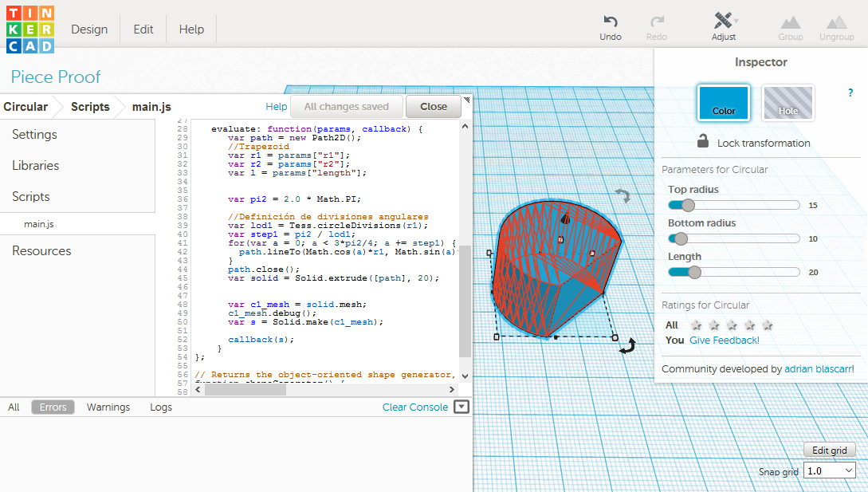Collapse the console with the arrow button

point(461,407)
